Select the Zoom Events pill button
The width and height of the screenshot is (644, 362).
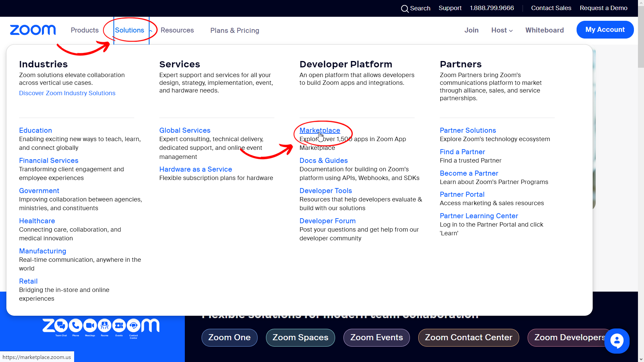click(376, 338)
